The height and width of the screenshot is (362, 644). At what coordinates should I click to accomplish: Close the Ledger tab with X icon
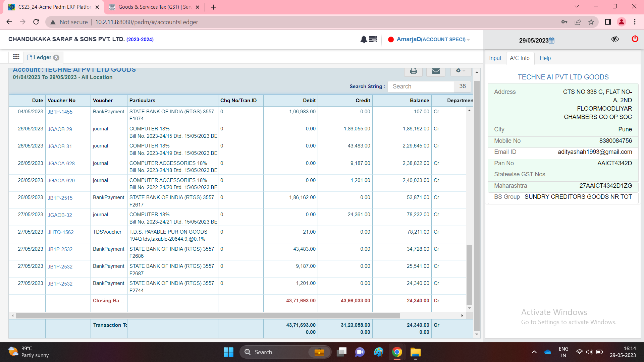56,58
